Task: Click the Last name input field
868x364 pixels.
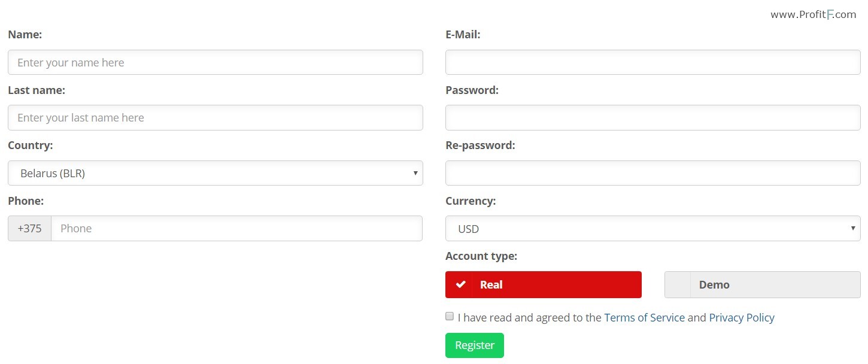Action: (216, 117)
